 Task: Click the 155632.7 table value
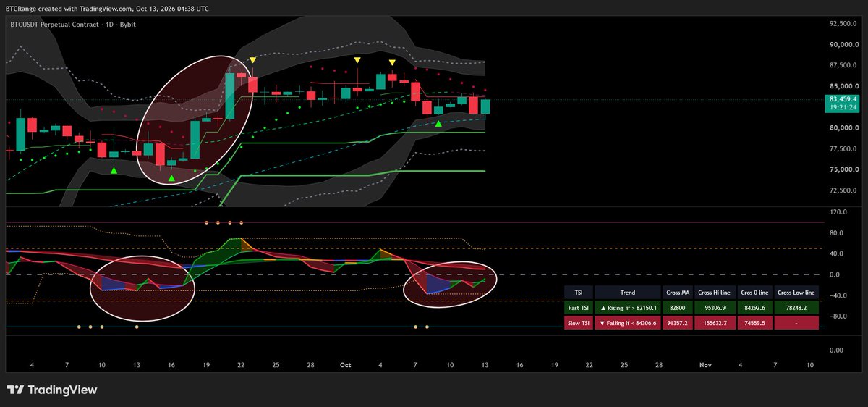[714, 323]
